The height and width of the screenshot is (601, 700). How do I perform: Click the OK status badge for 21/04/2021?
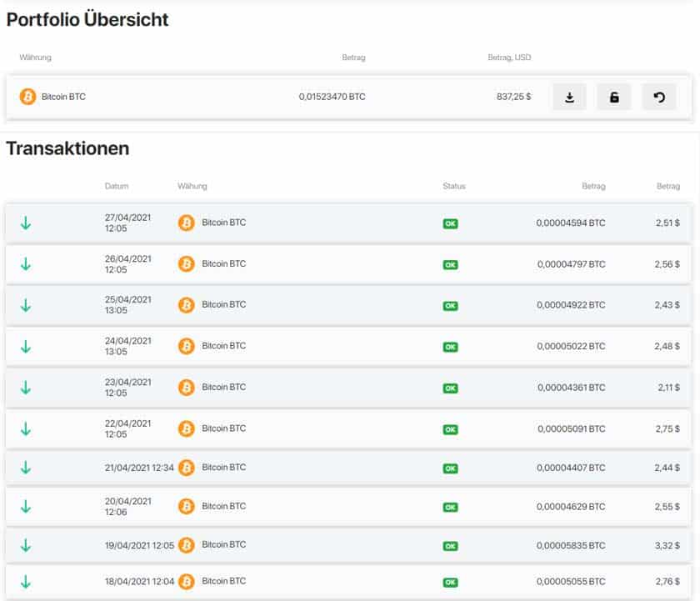(450, 468)
